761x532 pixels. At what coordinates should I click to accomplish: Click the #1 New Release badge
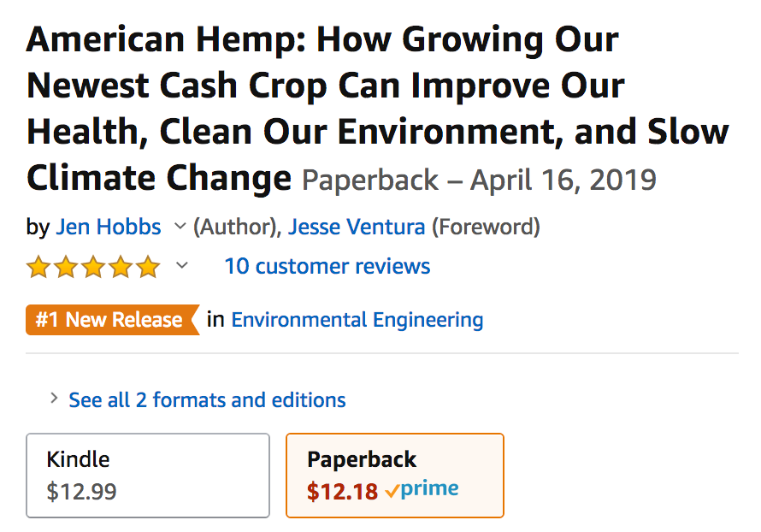pyautogui.click(x=113, y=320)
